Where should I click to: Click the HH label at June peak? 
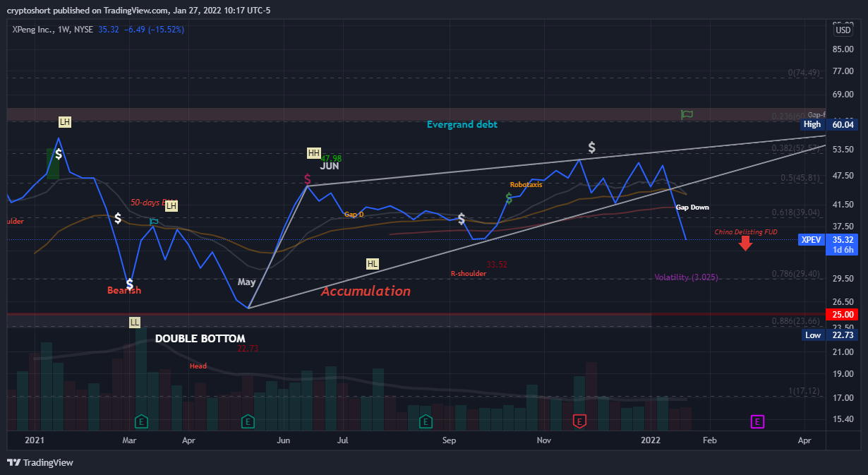[x=313, y=153]
